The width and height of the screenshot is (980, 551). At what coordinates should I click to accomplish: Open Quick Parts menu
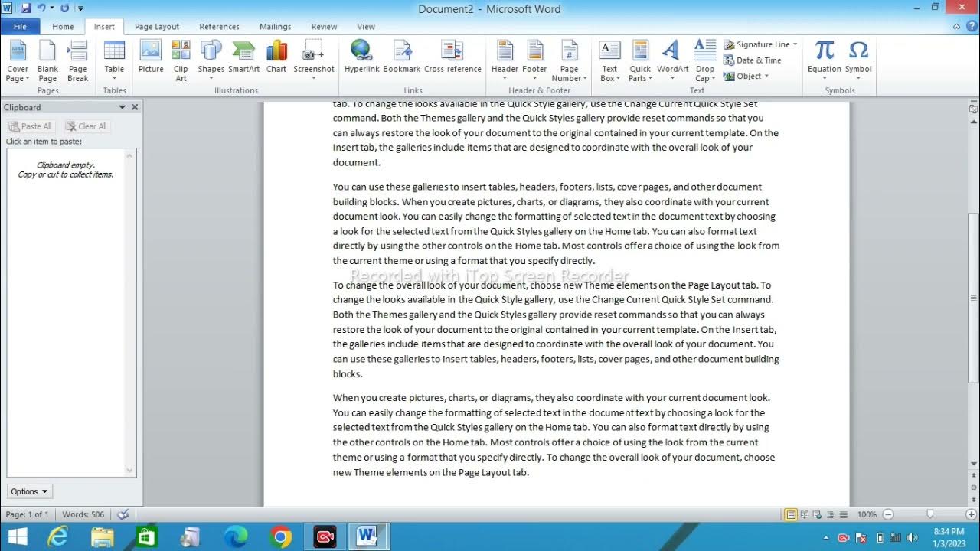(x=640, y=61)
